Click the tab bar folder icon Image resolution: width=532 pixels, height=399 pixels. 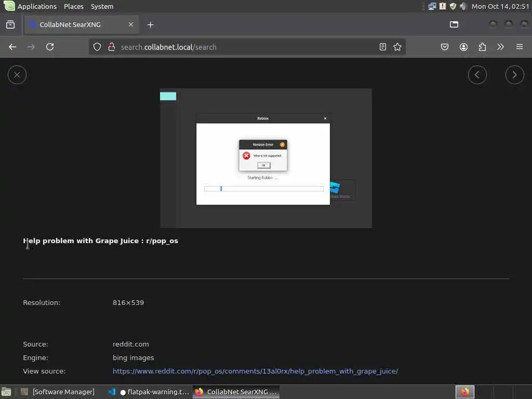click(x=454, y=24)
